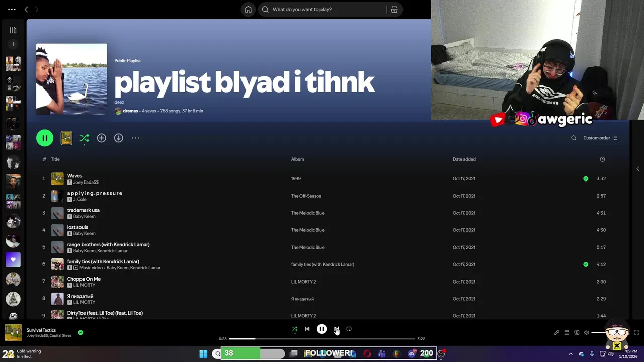The image size is (644, 362).
Task: Toggle saved checkmark on family ties row
Action: pos(586,264)
